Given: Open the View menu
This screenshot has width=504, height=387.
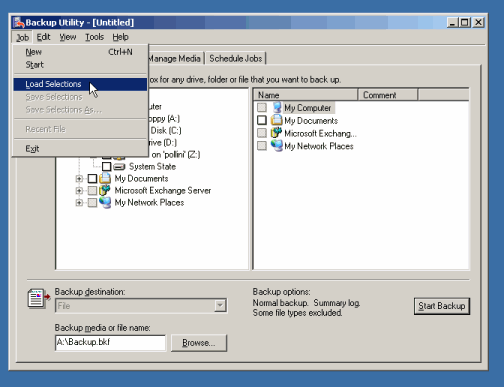Looking at the screenshot, I should point(68,37).
